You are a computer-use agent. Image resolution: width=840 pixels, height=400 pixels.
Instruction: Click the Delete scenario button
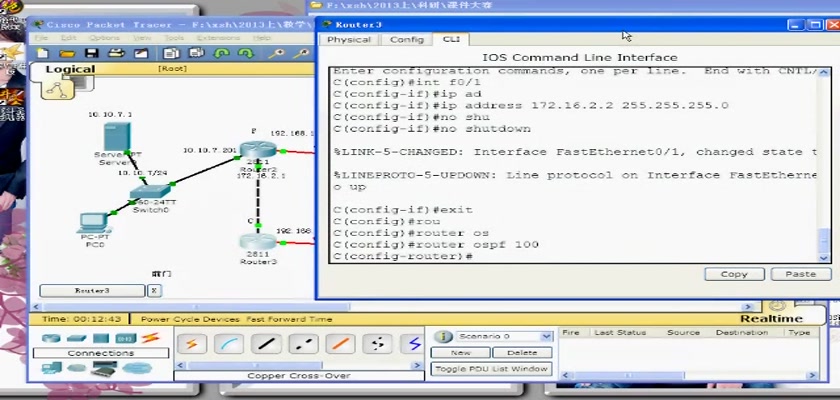click(x=522, y=353)
